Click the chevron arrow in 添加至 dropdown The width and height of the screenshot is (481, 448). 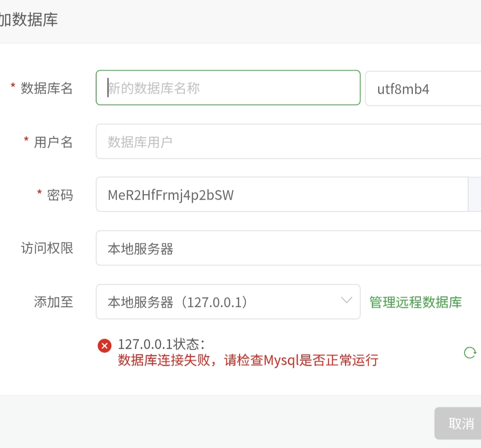346,300
